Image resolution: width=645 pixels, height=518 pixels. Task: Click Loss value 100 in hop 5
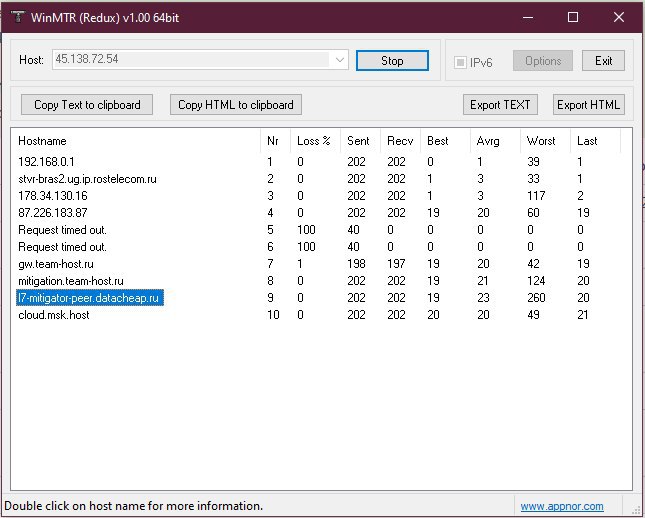(x=306, y=230)
